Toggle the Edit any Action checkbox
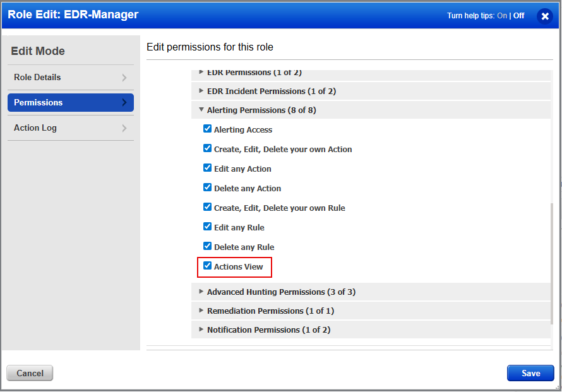 [x=207, y=169]
